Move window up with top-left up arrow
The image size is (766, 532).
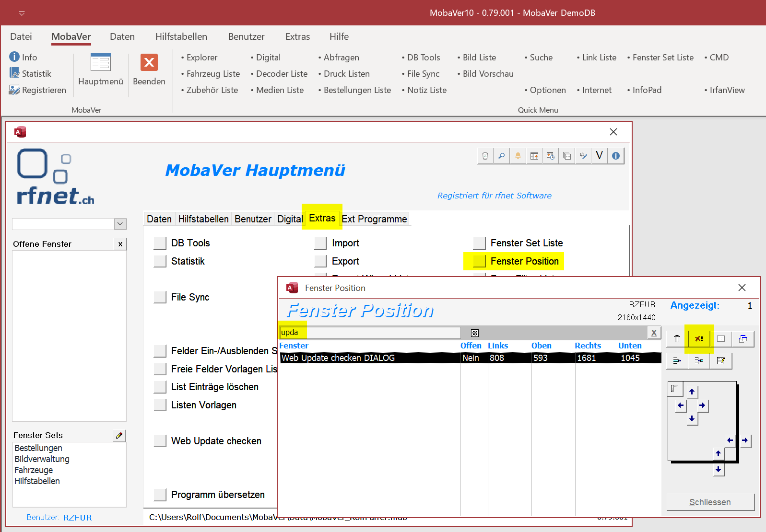point(692,392)
